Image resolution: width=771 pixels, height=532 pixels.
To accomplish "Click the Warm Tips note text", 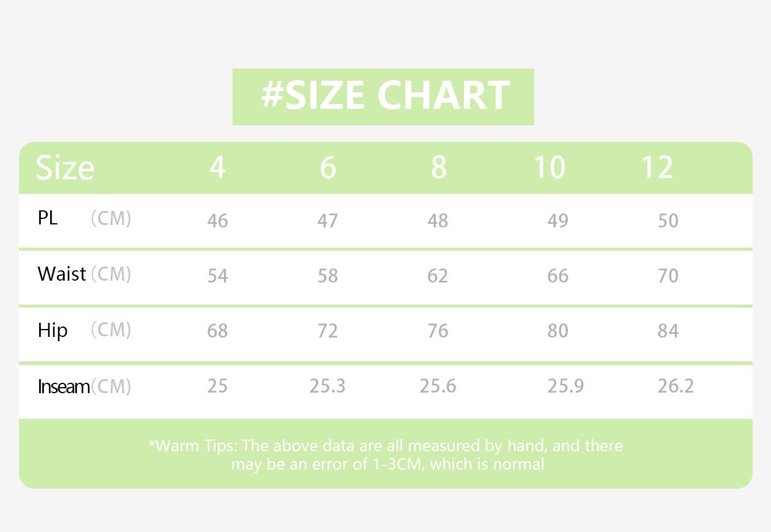I will coord(386,454).
